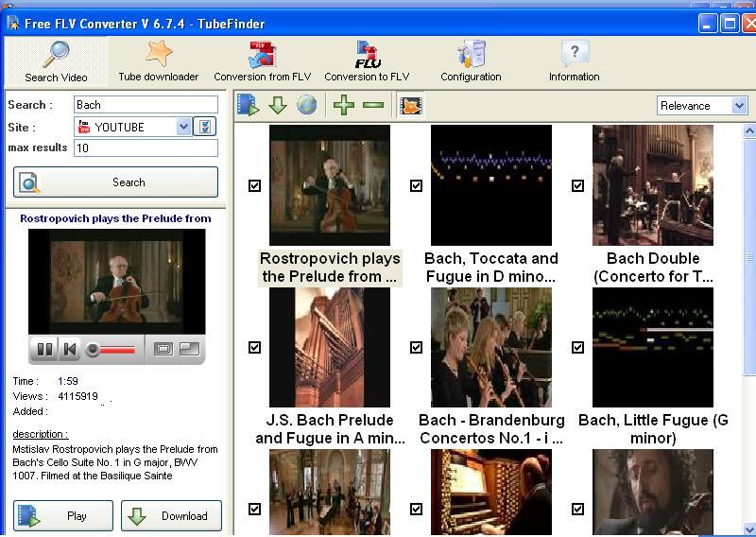Click the orange filmstrip icon in results toolbar

pyautogui.click(x=411, y=105)
